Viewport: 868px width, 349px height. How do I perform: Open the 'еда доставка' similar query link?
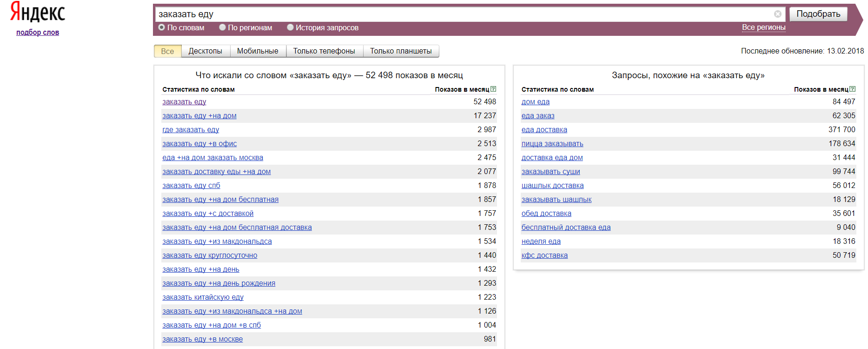click(x=544, y=130)
